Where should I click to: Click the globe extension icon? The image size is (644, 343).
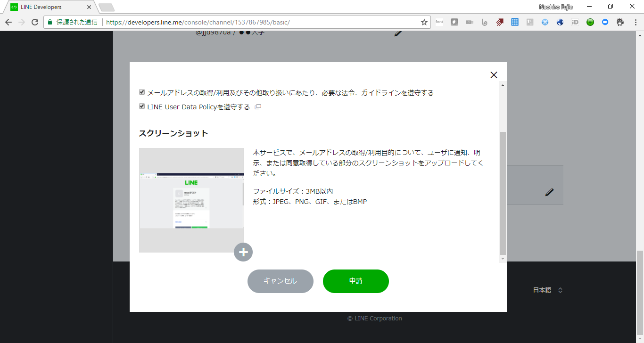pos(560,22)
